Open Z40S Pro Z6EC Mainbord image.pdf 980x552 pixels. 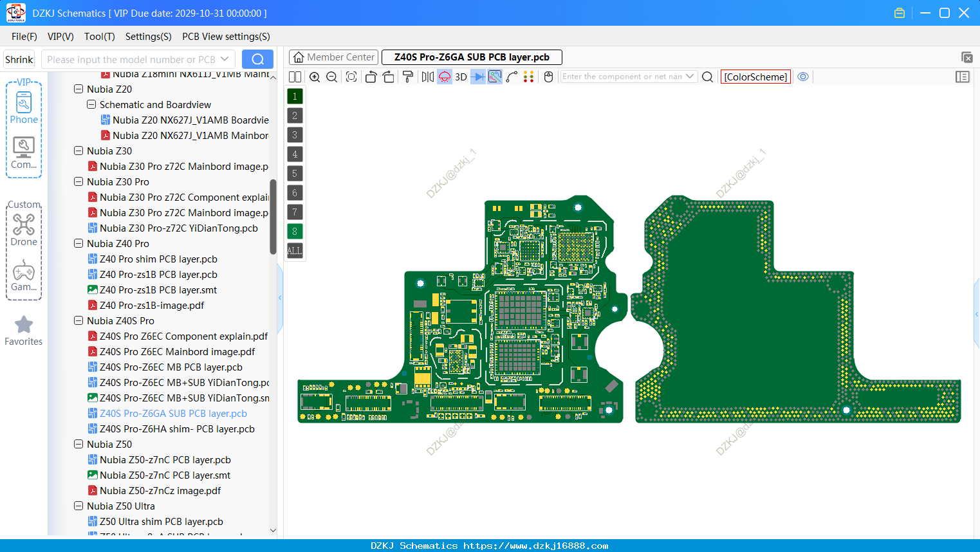pos(177,351)
